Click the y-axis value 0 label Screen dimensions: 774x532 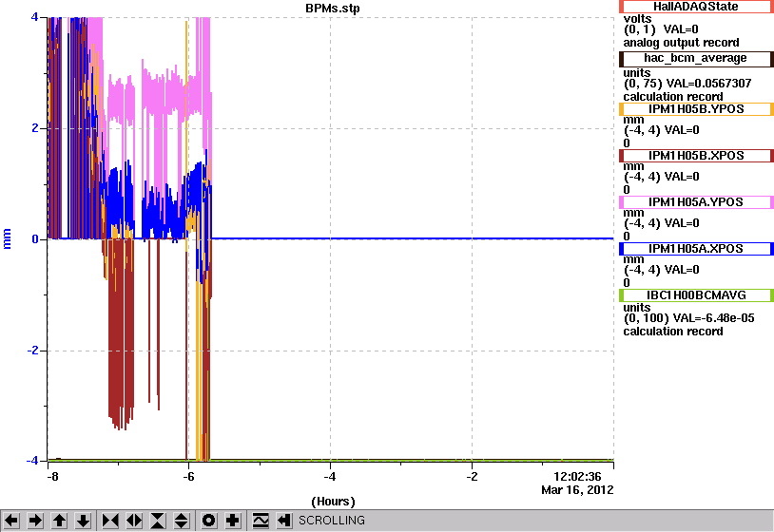pyautogui.click(x=34, y=239)
